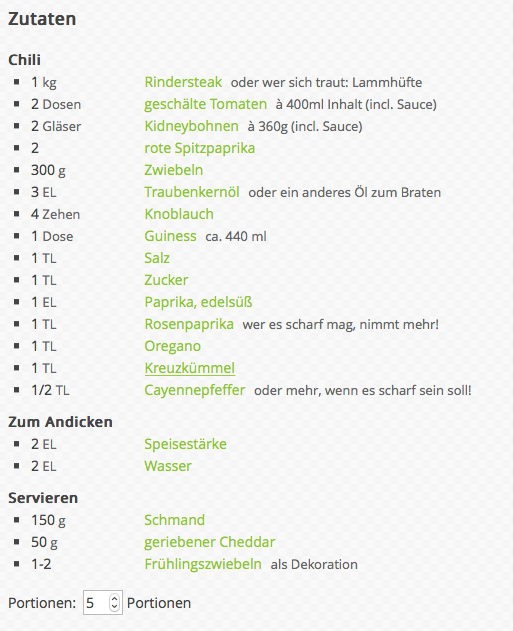The width and height of the screenshot is (513, 631).
Task: Increase portions with the stepper up arrow
Action: (115, 599)
